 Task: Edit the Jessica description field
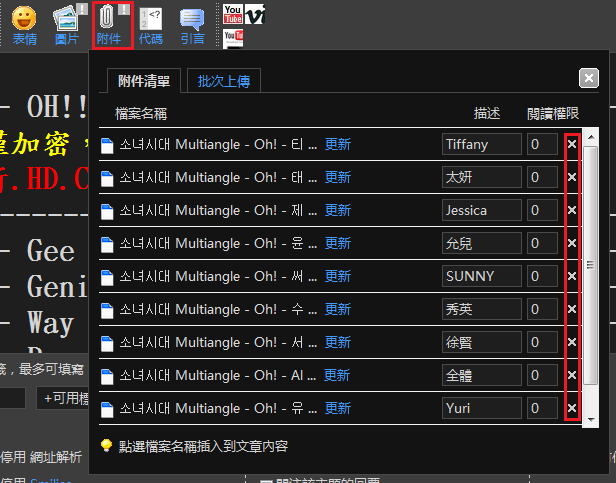[x=482, y=210]
